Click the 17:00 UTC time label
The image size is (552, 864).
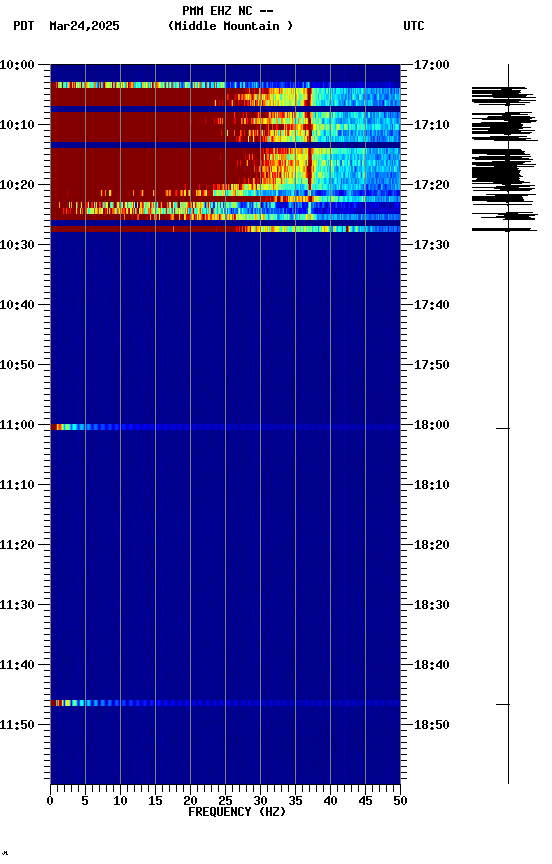coord(432,65)
